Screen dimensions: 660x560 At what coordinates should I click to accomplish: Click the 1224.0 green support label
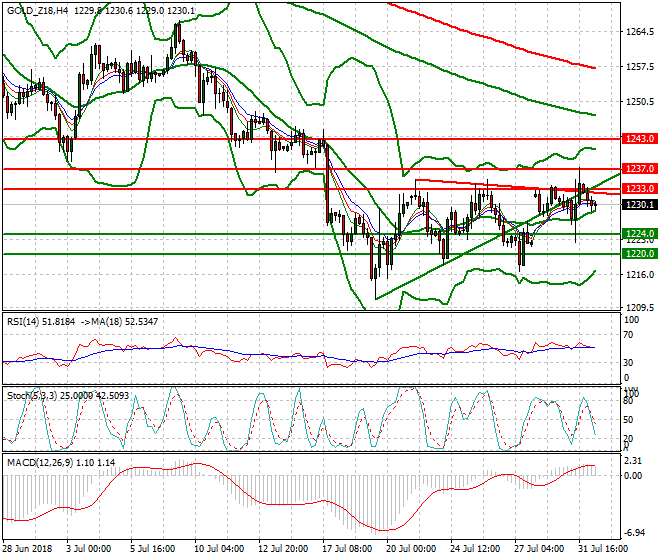(x=639, y=234)
